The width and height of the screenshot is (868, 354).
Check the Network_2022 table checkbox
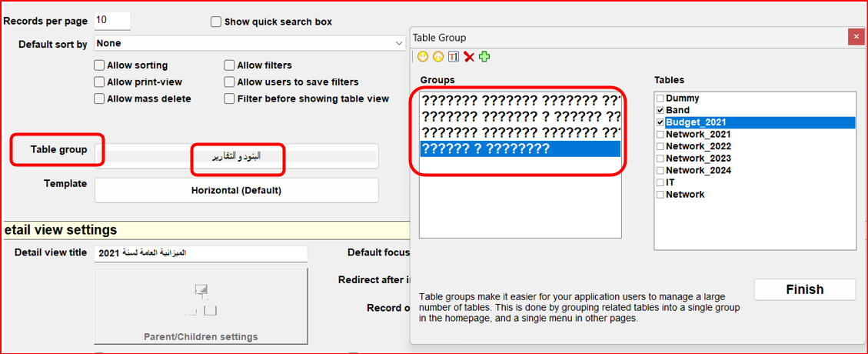click(660, 147)
